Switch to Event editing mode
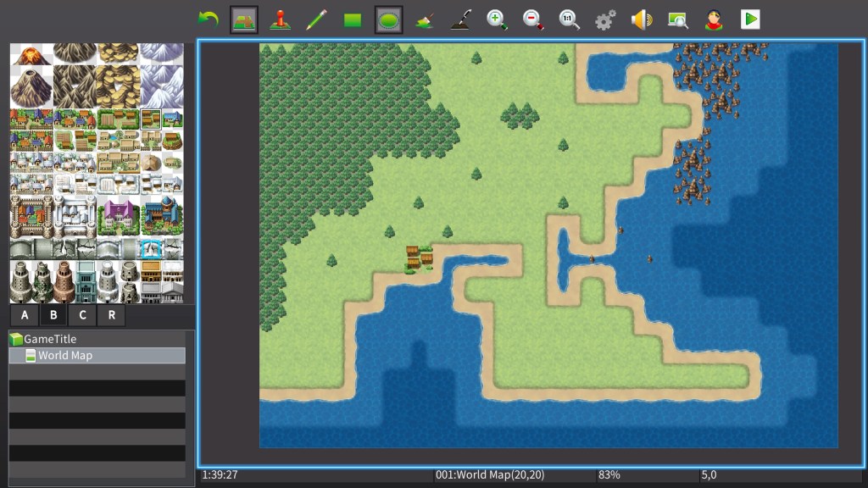Viewport: 868px width, 488px height. (x=280, y=19)
